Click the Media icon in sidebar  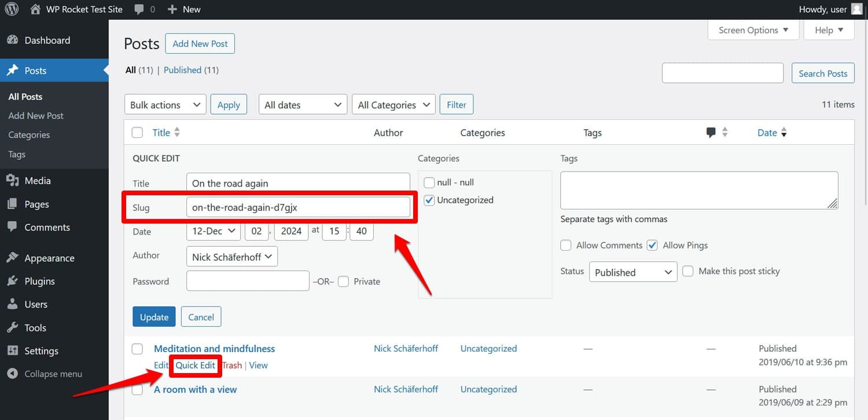point(13,181)
